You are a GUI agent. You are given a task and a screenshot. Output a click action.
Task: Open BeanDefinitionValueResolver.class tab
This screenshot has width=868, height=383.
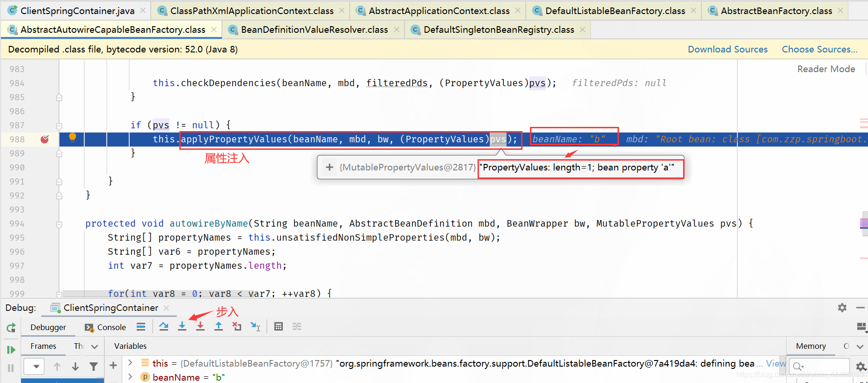pos(314,29)
